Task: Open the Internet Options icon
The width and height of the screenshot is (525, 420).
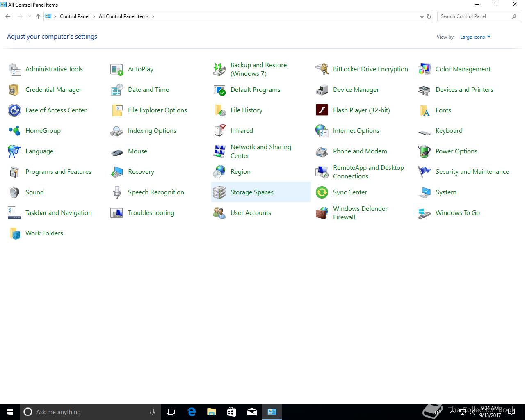Action: pyautogui.click(x=322, y=131)
